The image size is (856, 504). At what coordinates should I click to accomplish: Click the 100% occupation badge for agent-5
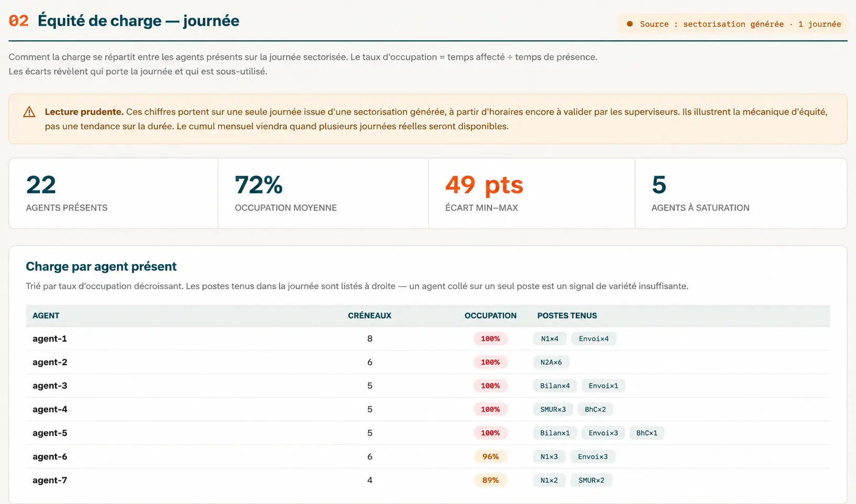[x=490, y=433]
